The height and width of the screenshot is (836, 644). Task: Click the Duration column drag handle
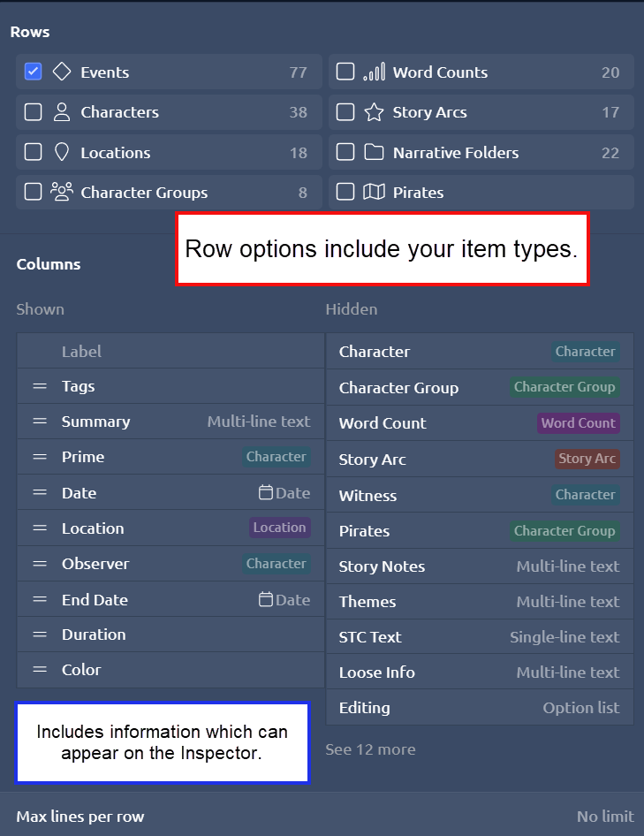coord(40,635)
